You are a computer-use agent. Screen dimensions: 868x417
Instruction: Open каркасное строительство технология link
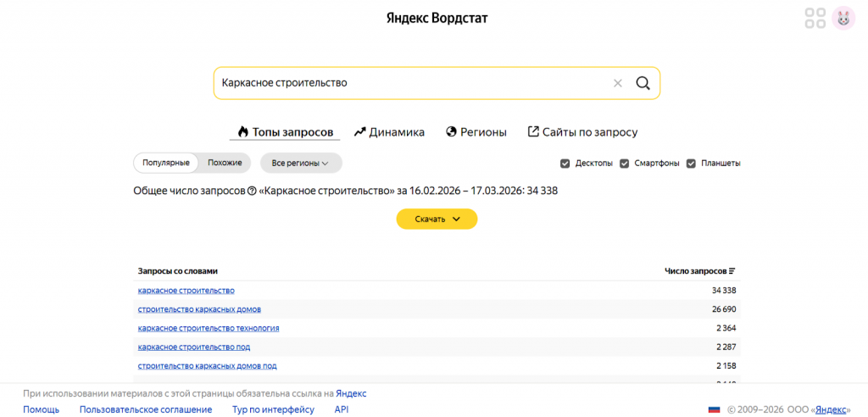(x=209, y=328)
